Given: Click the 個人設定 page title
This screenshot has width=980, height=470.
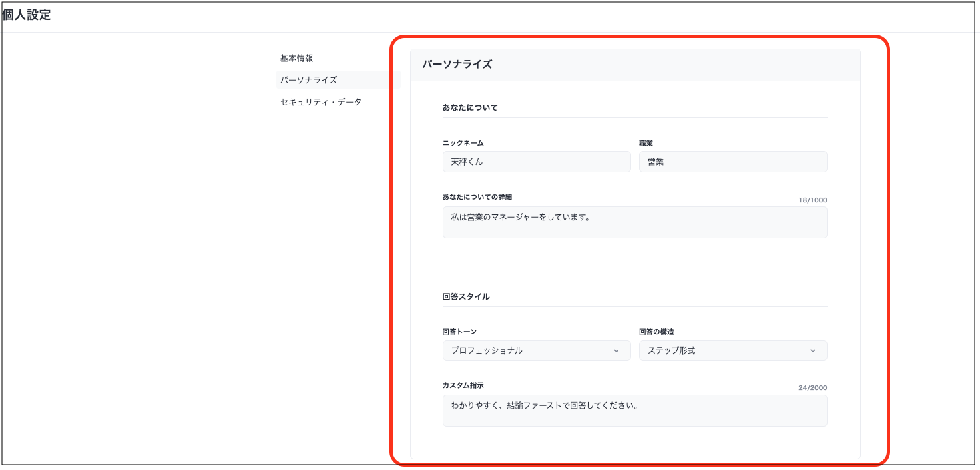Looking at the screenshot, I should (27, 15).
